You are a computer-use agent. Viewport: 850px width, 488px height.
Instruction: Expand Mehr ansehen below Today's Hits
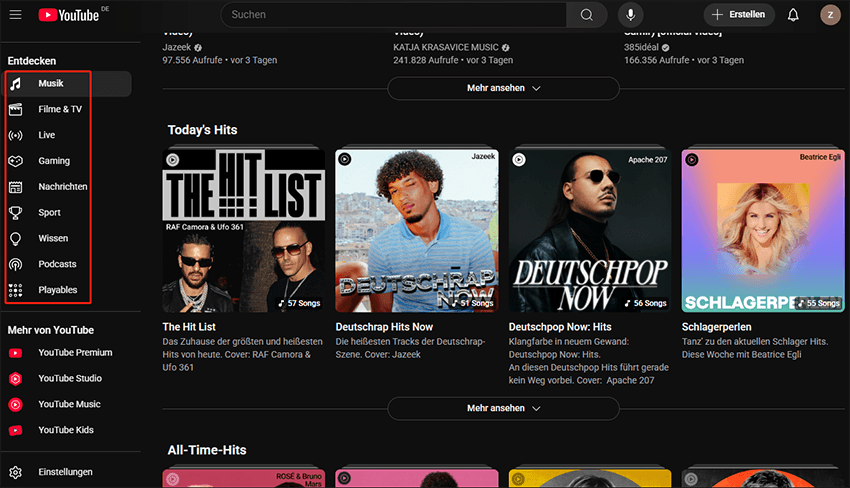click(504, 408)
